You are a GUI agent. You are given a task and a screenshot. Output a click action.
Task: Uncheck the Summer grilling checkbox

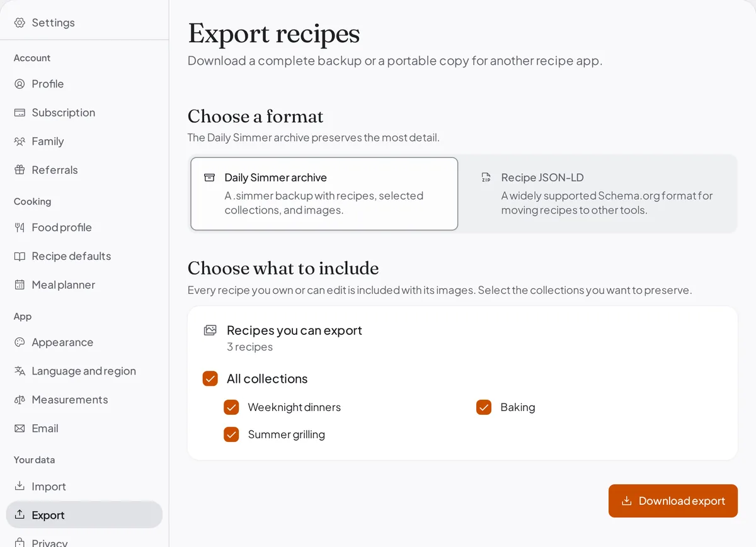click(x=231, y=434)
